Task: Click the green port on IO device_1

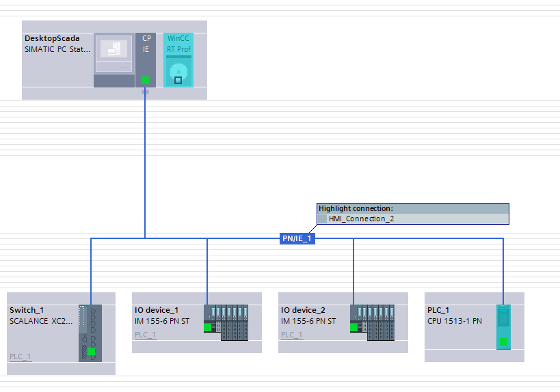Action: (207, 327)
